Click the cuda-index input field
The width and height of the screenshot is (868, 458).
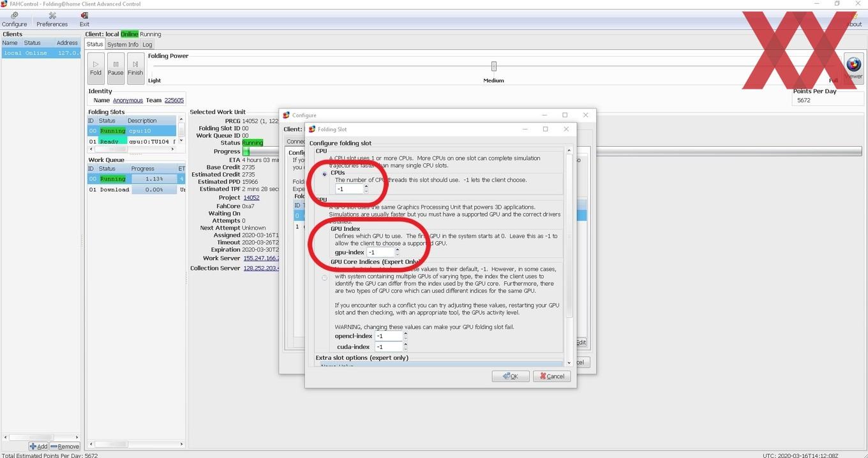pyautogui.click(x=389, y=347)
